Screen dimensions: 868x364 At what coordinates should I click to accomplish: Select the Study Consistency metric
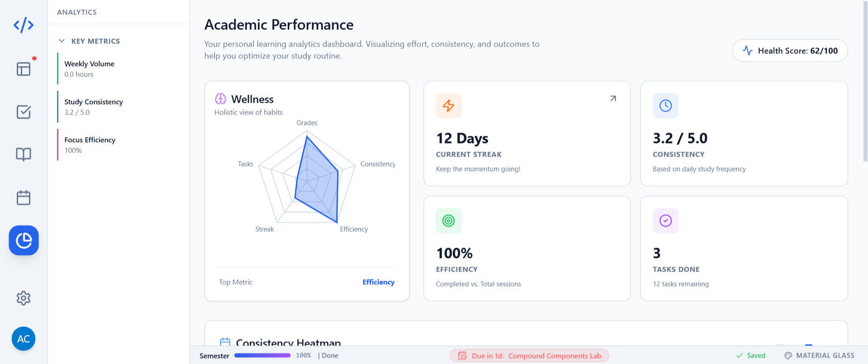pos(93,107)
